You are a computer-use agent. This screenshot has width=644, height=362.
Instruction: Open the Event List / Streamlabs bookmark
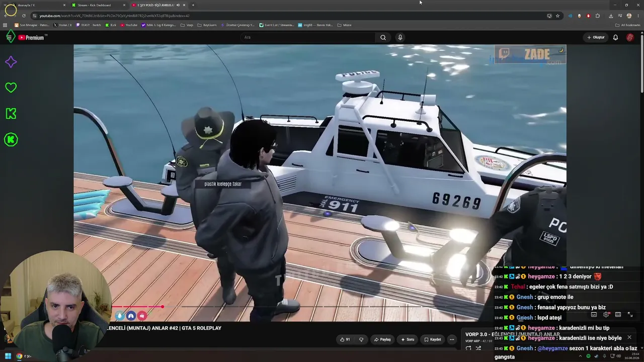coord(277,25)
